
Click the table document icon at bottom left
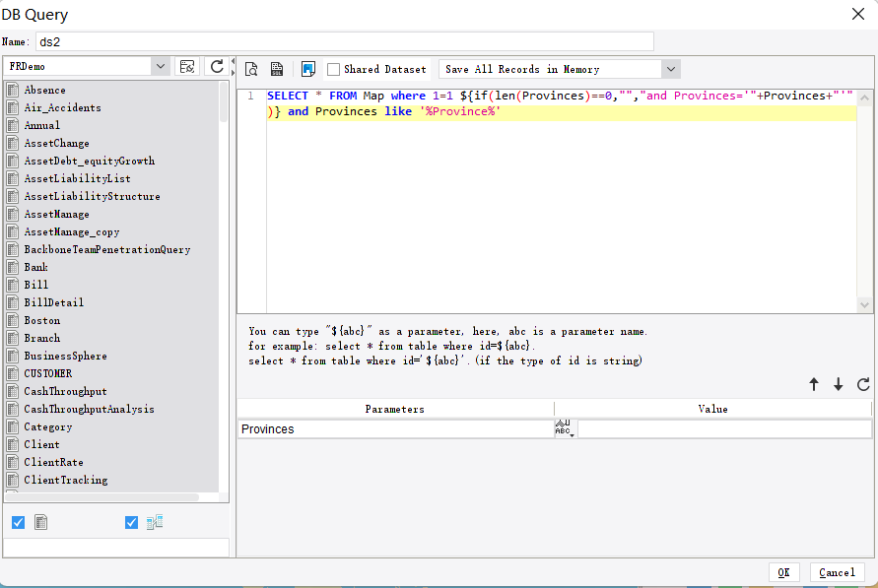tap(40, 522)
